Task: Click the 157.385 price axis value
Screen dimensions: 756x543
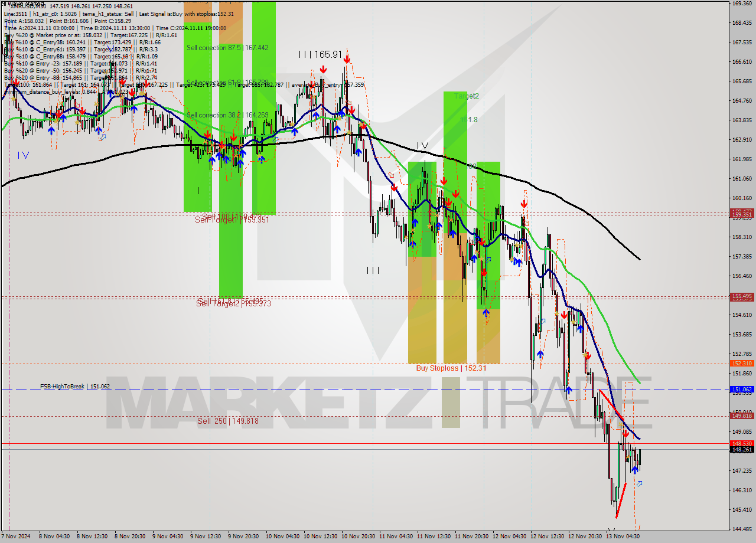Action: coord(742,257)
